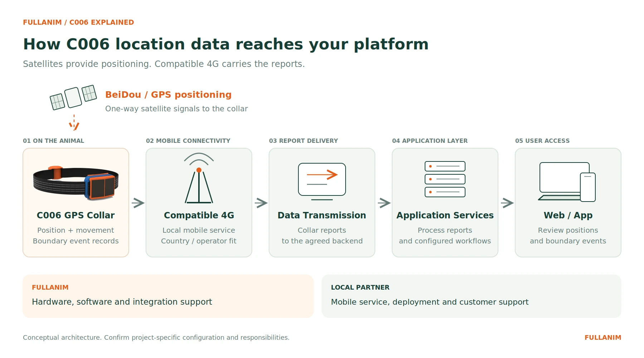Click 'Collar reports' text in Data Transmission card
The height and width of the screenshot is (358, 644).
tap(322, 230)
